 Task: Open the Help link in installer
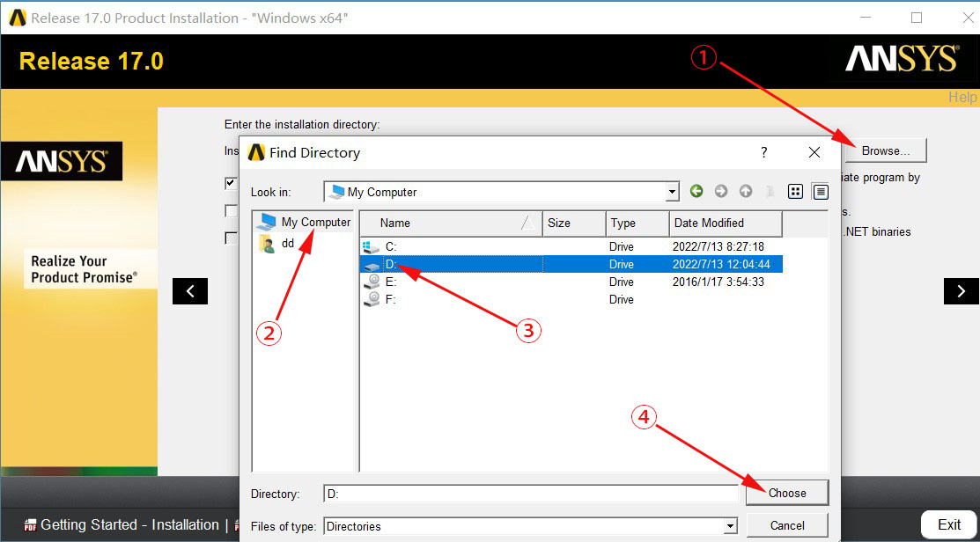point(962,98)
